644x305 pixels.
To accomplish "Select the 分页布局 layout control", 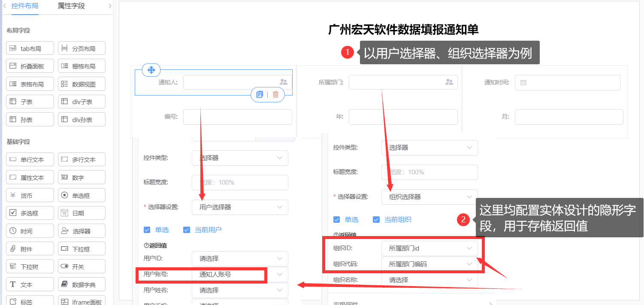I will tap(82, 48).
